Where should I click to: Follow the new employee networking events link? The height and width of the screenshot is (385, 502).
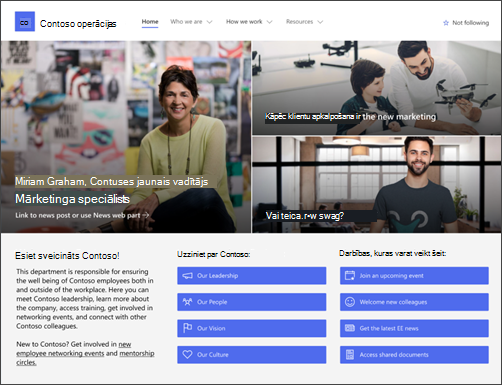pos(60,353)
